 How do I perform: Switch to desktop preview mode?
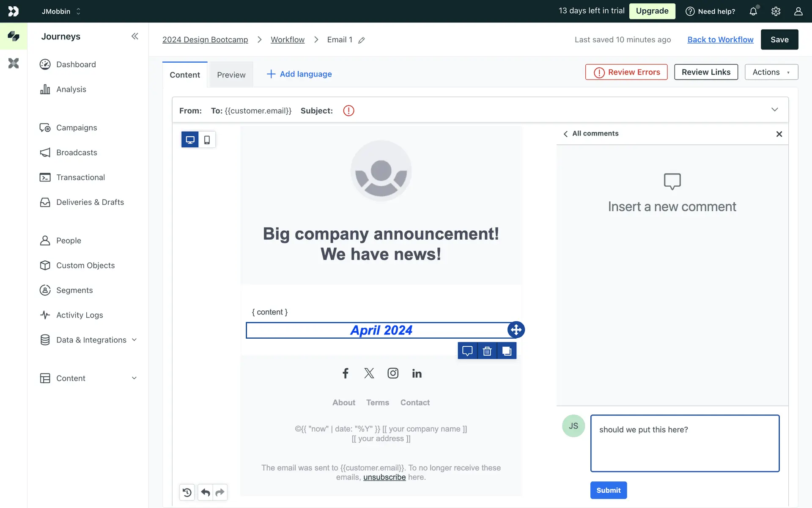pos(190,140)
